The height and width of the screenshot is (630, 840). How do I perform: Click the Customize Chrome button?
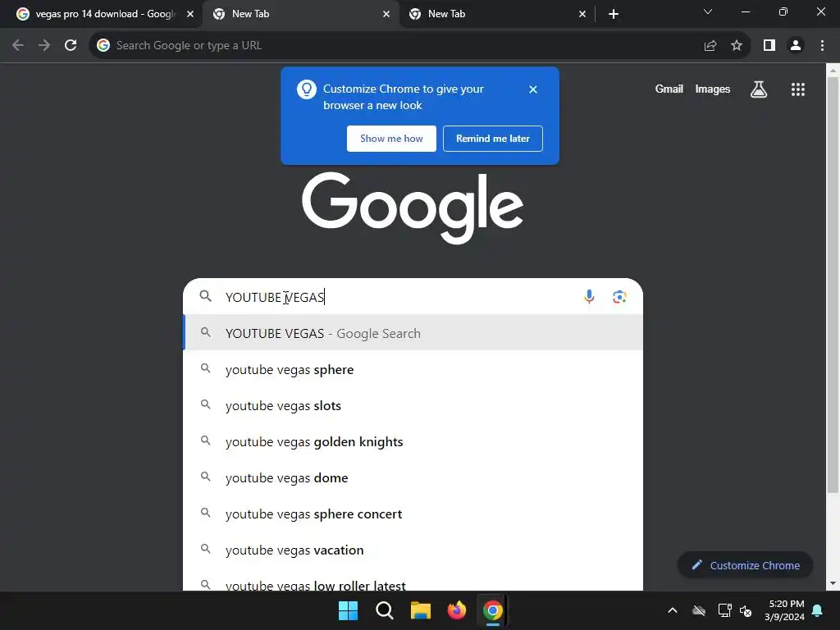click(745, 565)
